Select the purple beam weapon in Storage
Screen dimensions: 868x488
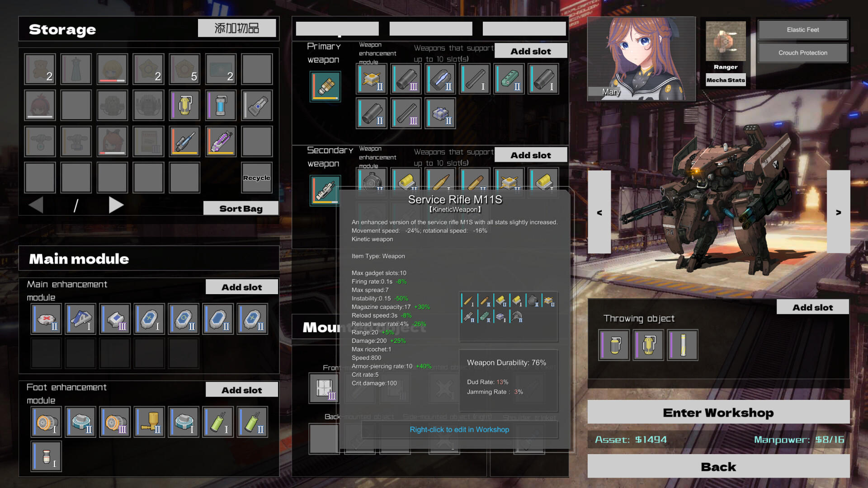click(221, 141)
